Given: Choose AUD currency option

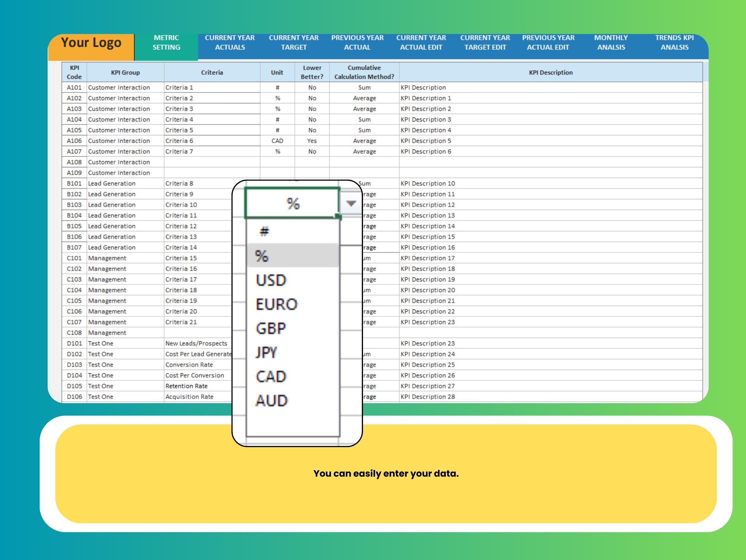Looking at the screenshot, I should point(270,400).
